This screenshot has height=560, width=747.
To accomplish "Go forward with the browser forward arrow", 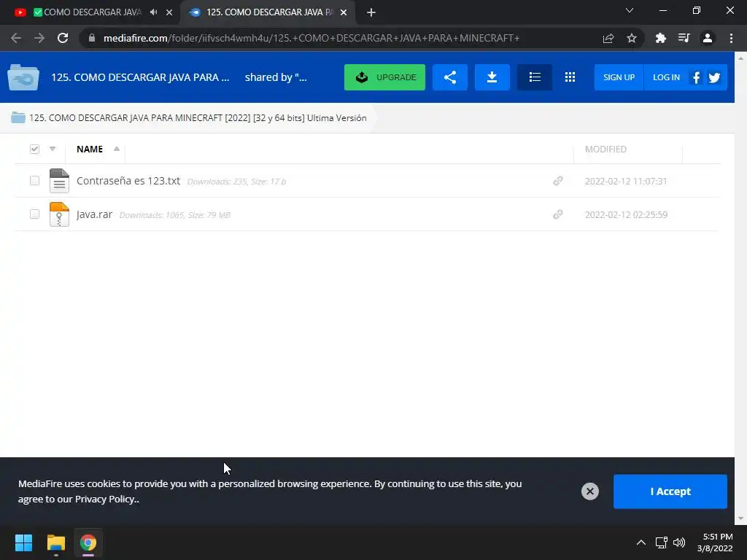I will click(x=39, y=38).
